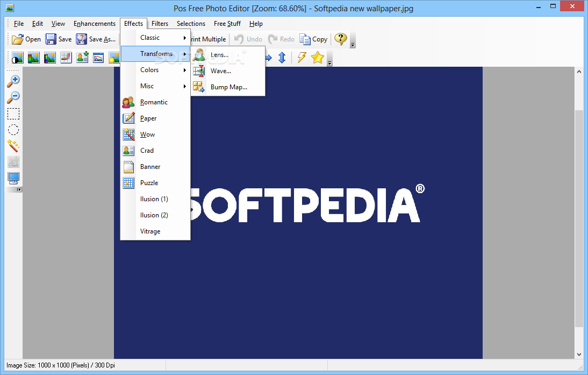Open the Enhancements menu

95,24
